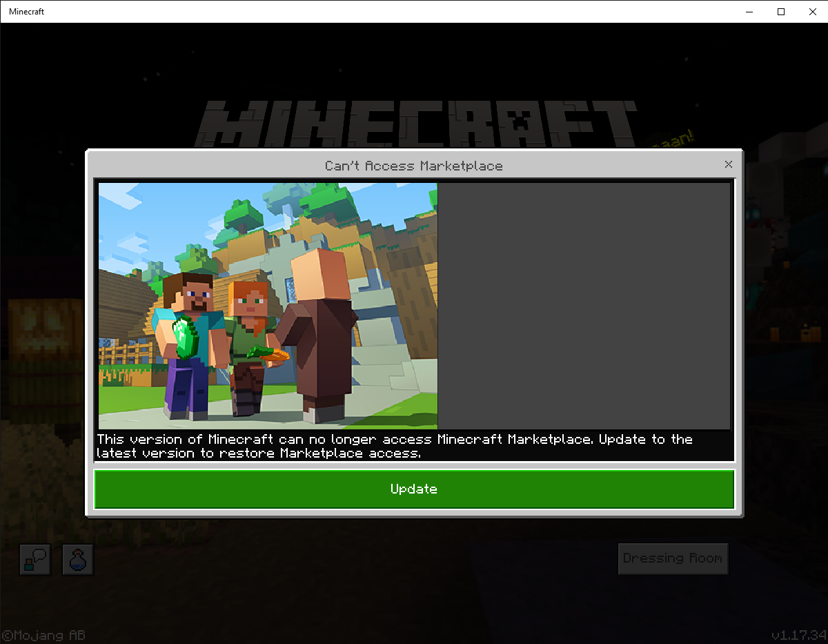828x644 pixels.
Task: Minimize the Minecraft window
Action: [x=749, y=12]
